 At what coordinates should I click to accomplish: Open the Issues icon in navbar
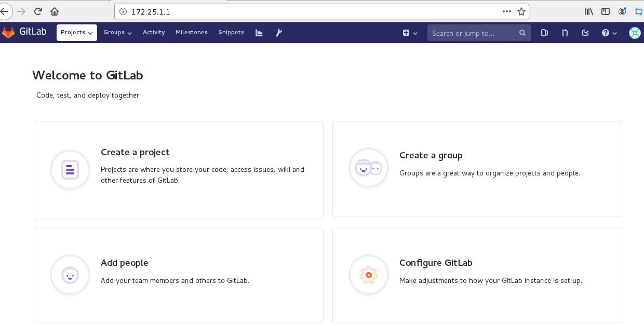(x=544, y=33)
